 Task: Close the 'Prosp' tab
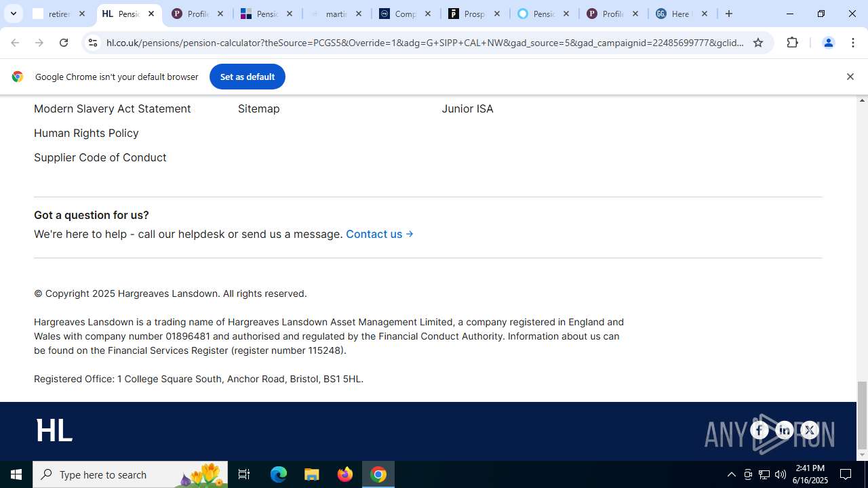click(497, 14)
